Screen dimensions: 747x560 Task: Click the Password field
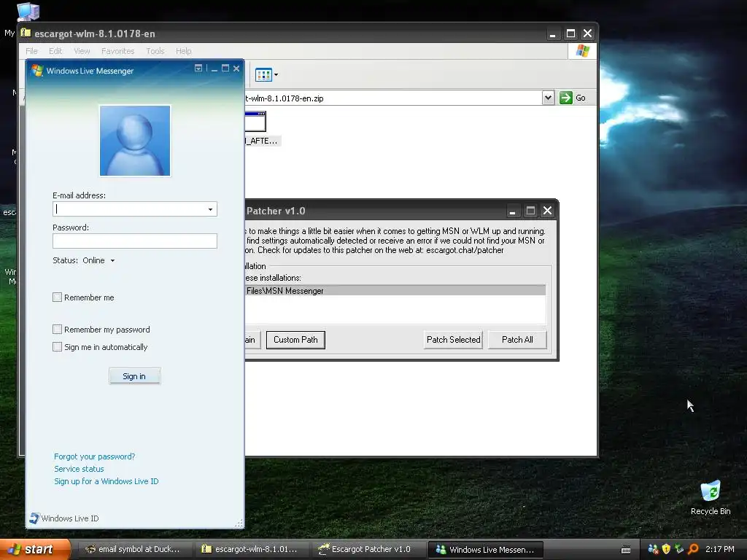135,241
